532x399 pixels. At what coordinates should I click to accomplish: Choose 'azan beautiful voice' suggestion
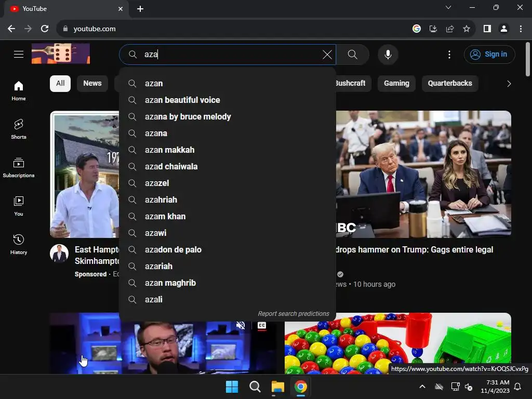click(x=228, y=100)
